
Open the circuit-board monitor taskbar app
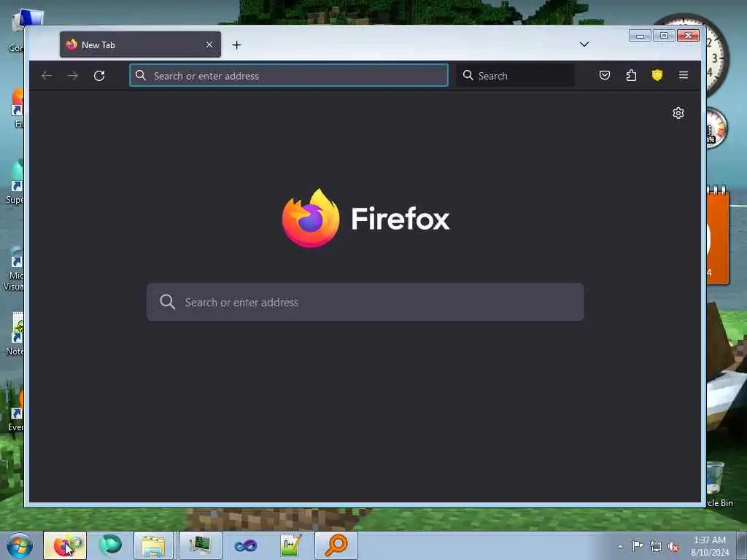click(200, 545)
